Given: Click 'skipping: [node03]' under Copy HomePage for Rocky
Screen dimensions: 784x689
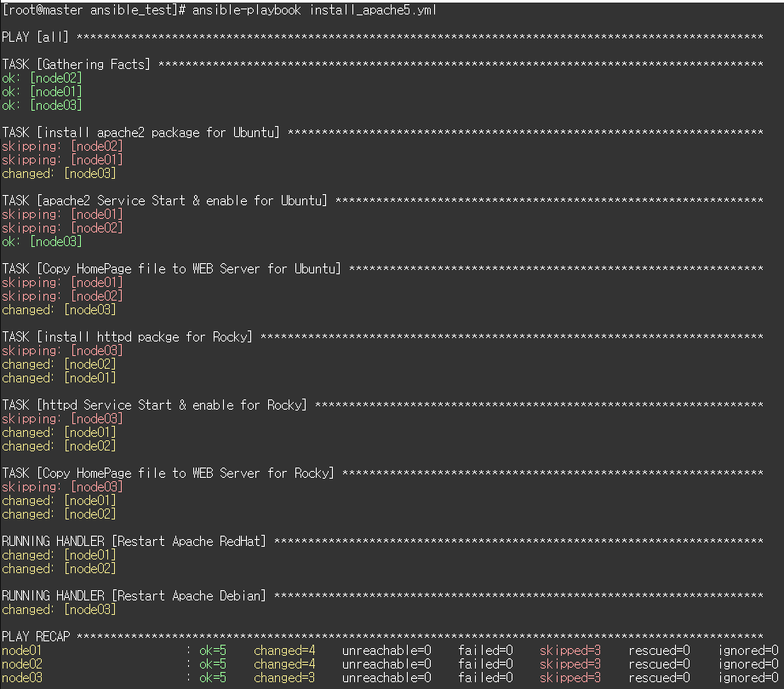Looking at the screenshot, I should 62,487.
